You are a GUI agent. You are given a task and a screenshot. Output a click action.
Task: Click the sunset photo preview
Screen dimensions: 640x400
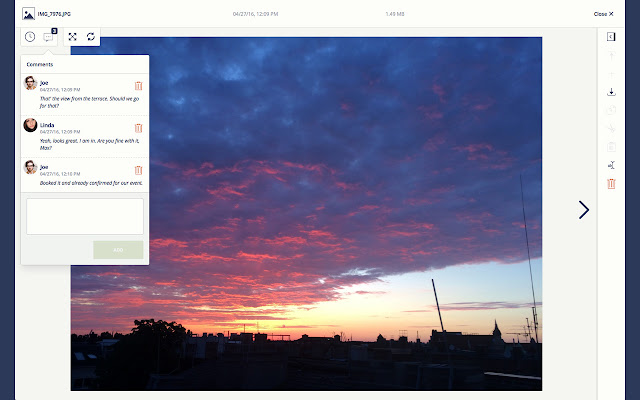pyautogui.click(x=306, y=214)
